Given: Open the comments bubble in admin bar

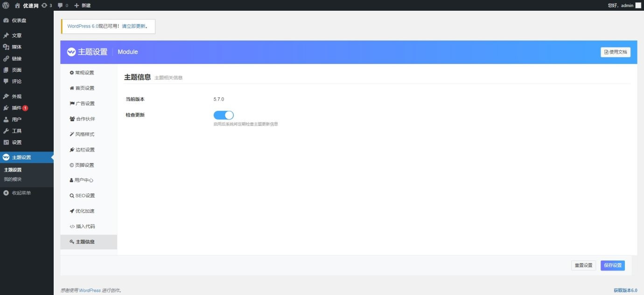Looking at the screenshot, I should pyautogui.click(x=63, y=5).
